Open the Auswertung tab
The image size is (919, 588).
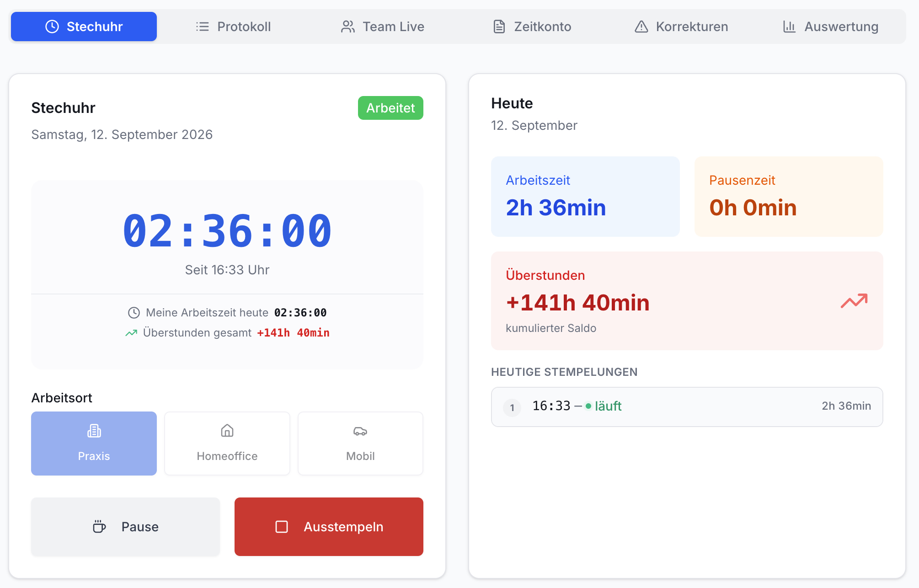pyautogui.click(x=830, y=27)
